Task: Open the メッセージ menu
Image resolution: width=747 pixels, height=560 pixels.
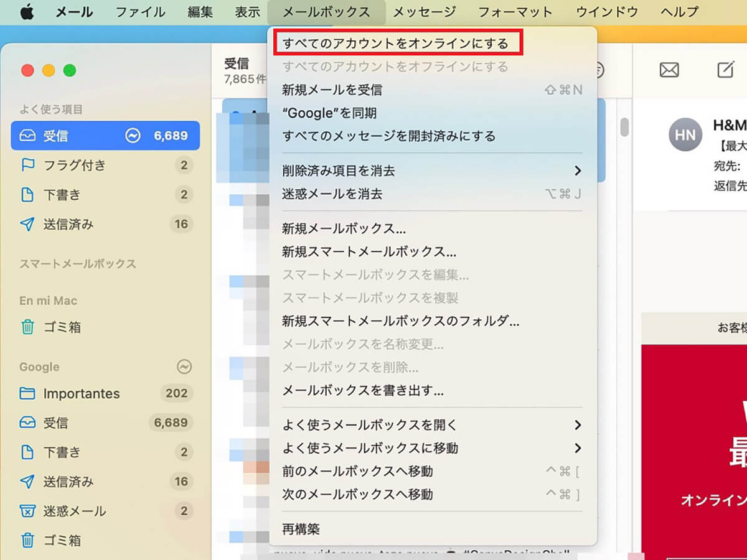Action: [425, 12]
